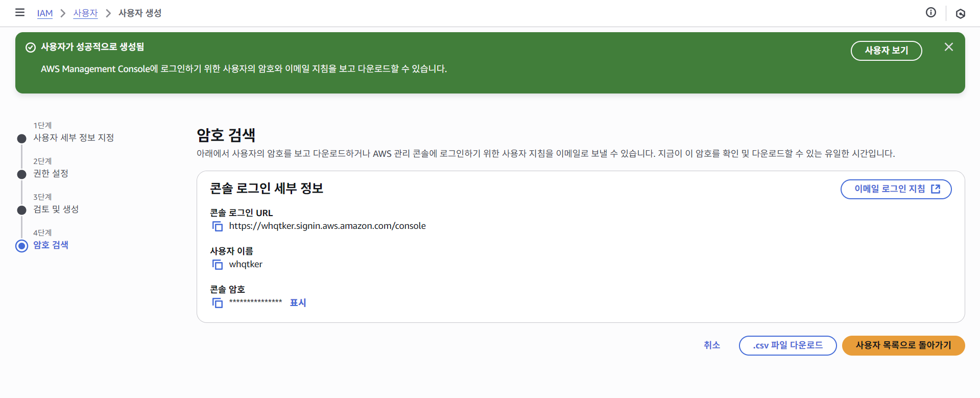Viewport: 980px width, 398px height.
Task: Click the 사용자가 성공적으로 생성됨 banner title
Action: click(92, 47)
